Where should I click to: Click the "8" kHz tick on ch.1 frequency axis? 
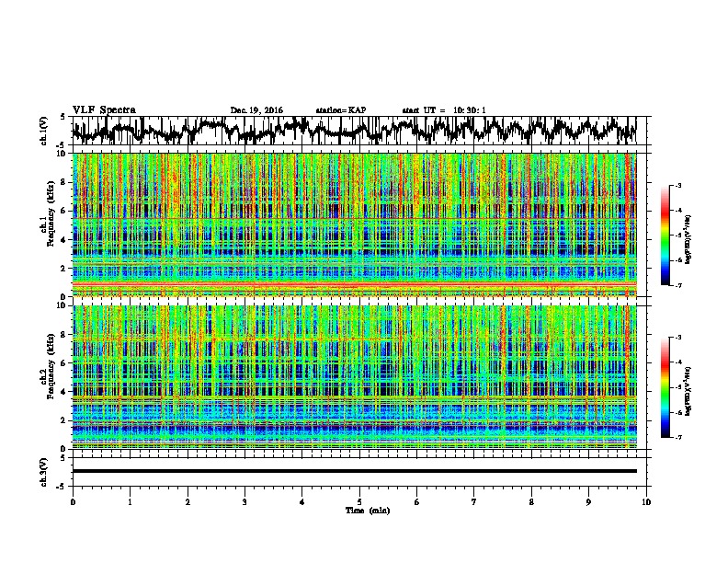63,182
